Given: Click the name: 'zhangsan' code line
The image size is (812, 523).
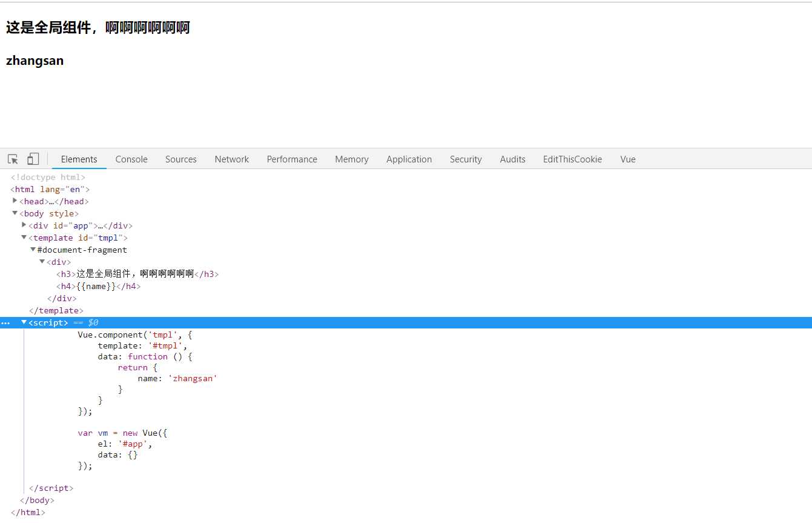Looking at the screenshot, I should 177,378.
